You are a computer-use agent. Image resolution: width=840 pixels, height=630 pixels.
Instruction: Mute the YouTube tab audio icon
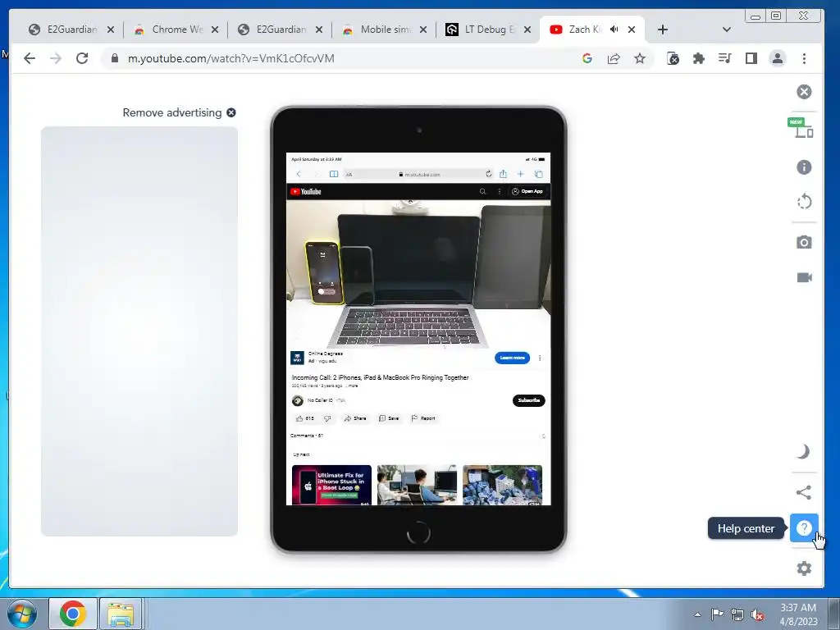click(614, 30)
